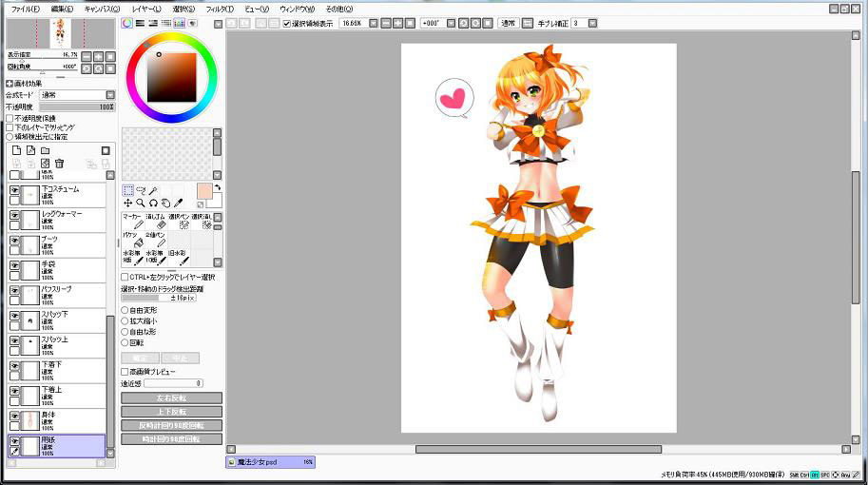Open the レイヤー menu
This screenshot has width=868, height=485.
145,9
